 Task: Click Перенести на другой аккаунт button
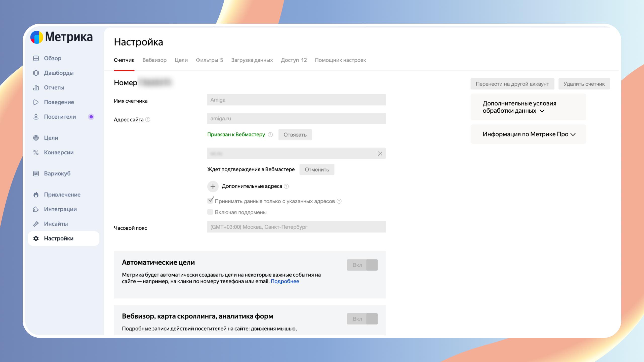[x=512, y=84]
